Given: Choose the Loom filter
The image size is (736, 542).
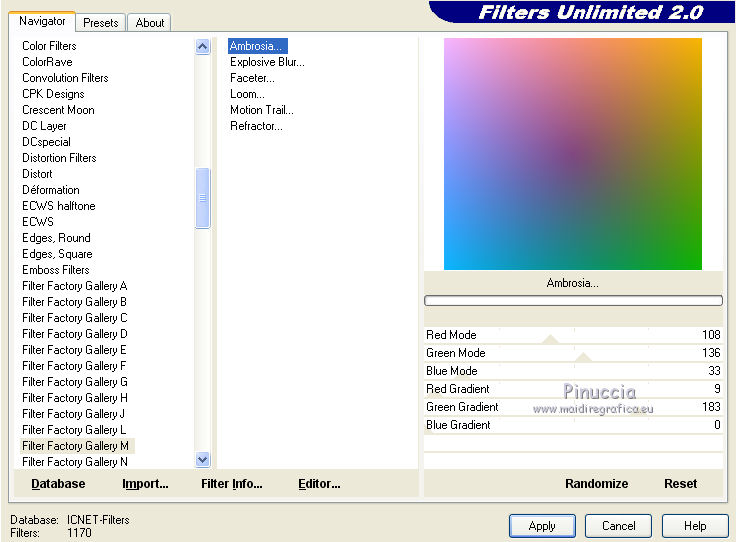Looking at the screenshot, I should click(247, 94).
